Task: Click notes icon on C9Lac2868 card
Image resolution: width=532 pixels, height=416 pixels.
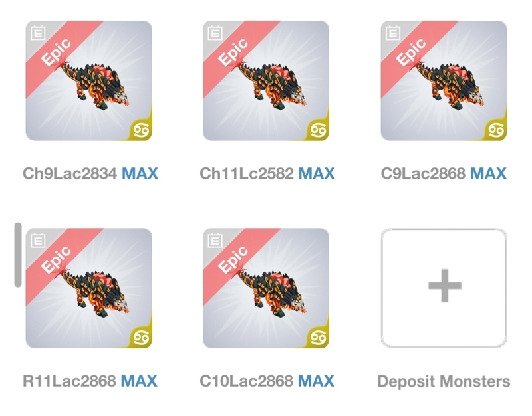Action: point(393,33)
